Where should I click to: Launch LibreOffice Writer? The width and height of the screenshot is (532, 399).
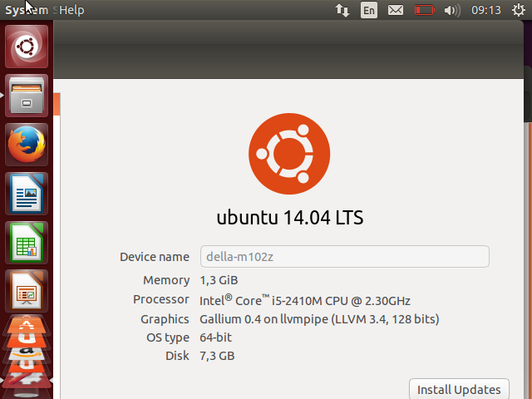pos(27,194)
